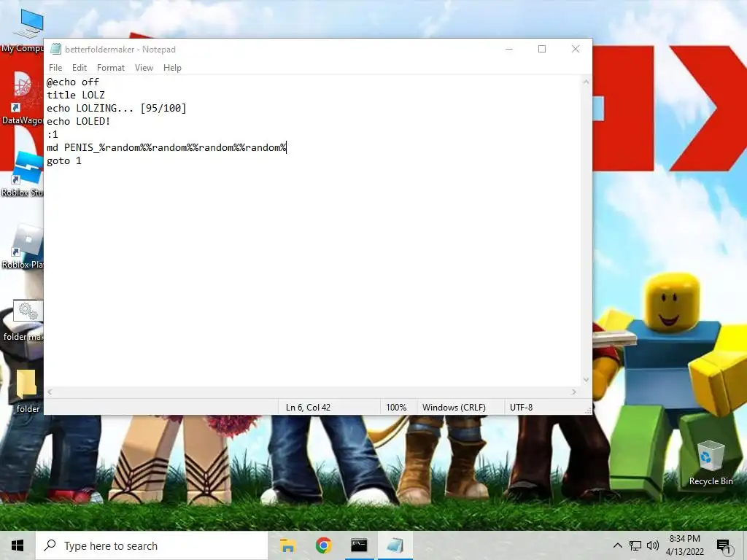Open the Edit menu
The width and height of the screenshot is (747, 560).
tap(79, 68)
